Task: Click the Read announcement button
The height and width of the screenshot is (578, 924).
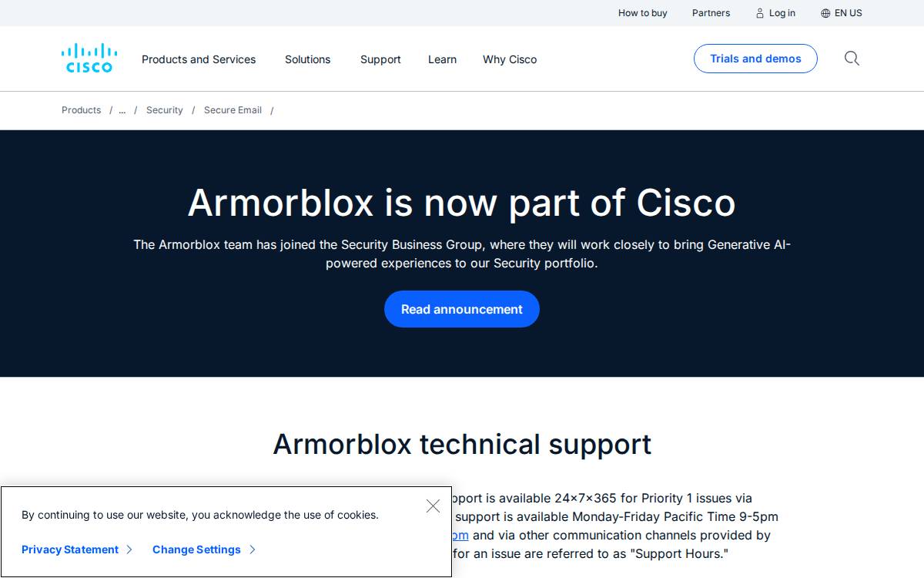Action: 462,309
